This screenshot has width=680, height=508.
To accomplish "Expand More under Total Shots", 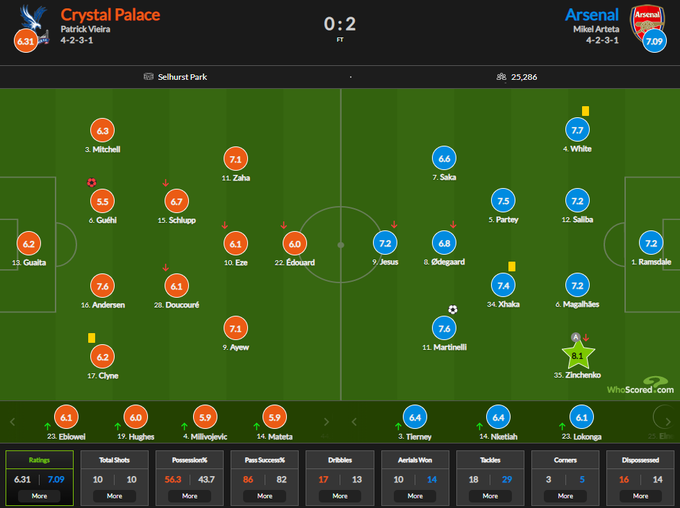I will pyautogui.click(x=115, y=495).
